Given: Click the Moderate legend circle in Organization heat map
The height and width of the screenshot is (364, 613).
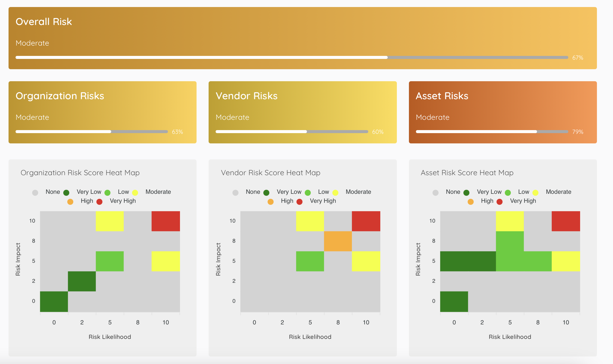Looking at the screenshot, I should point(136,193).
